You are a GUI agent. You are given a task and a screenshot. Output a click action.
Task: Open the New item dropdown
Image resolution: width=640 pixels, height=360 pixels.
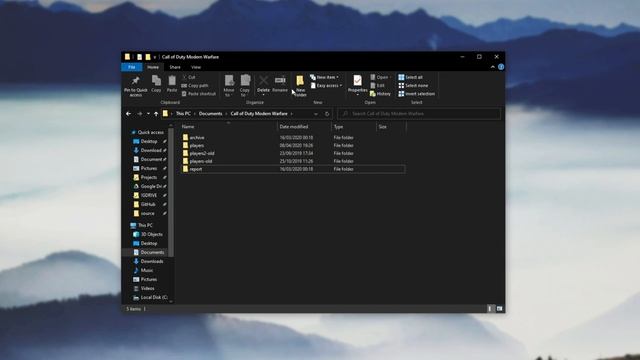324,77
